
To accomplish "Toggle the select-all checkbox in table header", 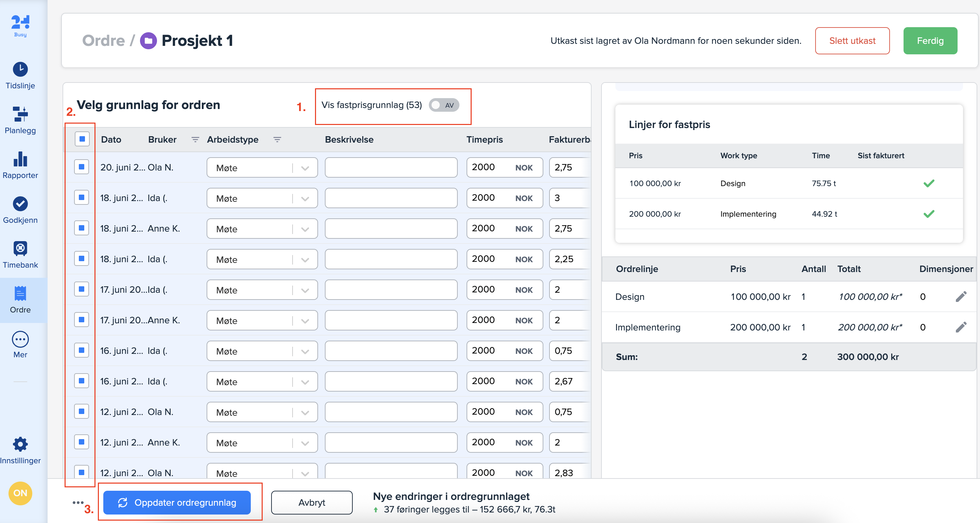I will [x=82, y=139].
